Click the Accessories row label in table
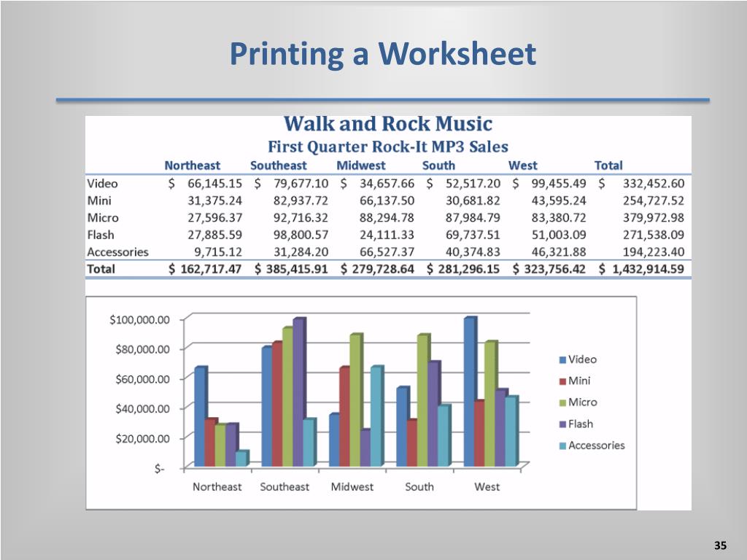This screenshot has height=560, width=747. pyautogui.click(x=117, y=252)
